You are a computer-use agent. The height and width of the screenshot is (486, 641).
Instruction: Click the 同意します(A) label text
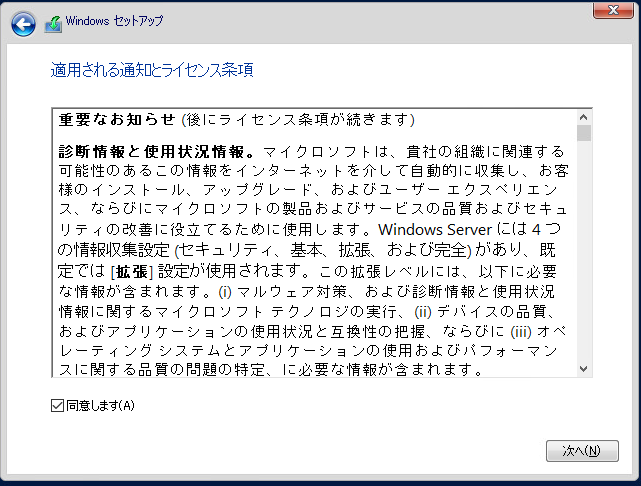click(x=100, y=405)
